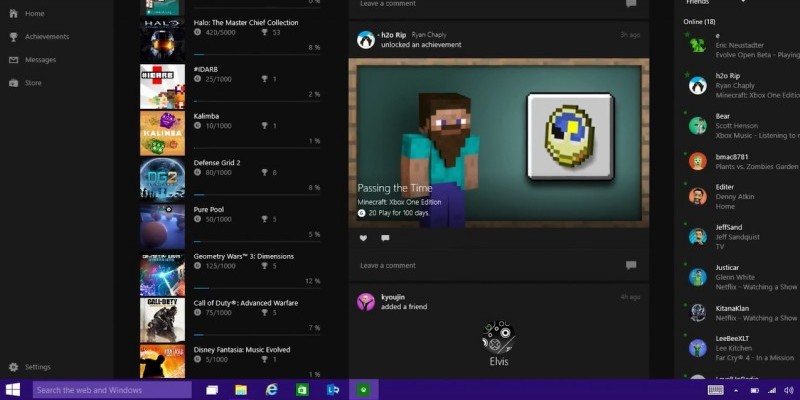Open Geometry Wars 3 cover art
Screen dimensions: 800x400
coord(162,273)
